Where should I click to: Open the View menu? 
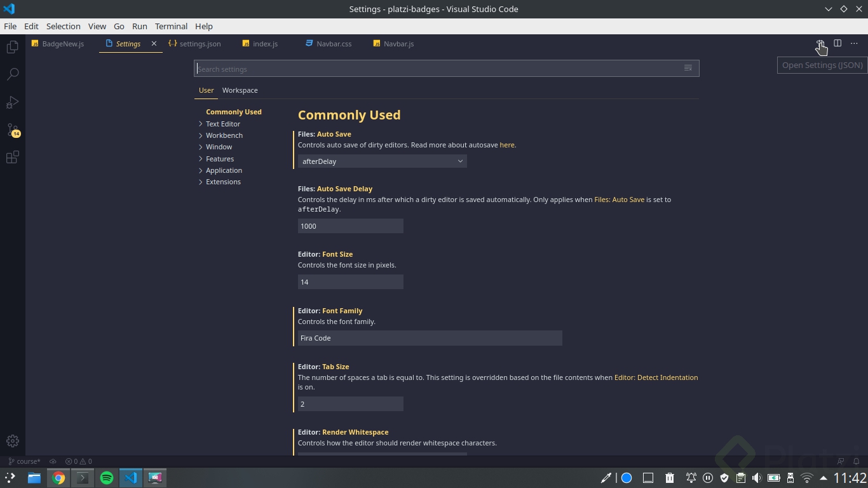(x=97, y=26)
